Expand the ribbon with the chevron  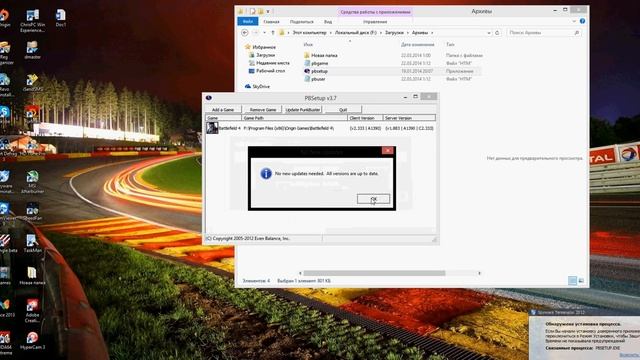pyautogui.click(x=574, y=21)
